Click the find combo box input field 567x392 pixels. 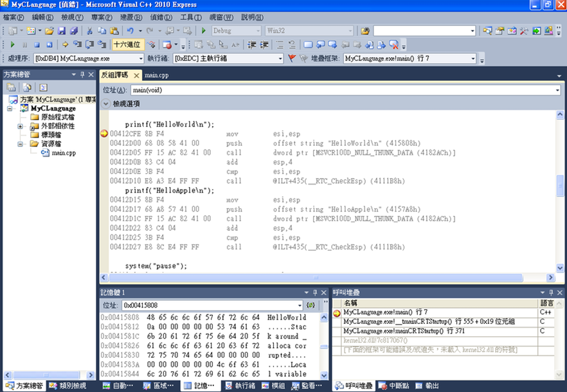tap(421, 31)
